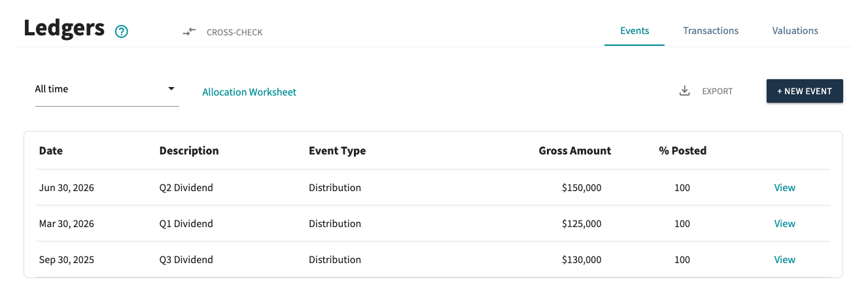The image size is (868, 305).
Task: Click the CROSS-CHECK text button
Action: (x=234, y=32)
